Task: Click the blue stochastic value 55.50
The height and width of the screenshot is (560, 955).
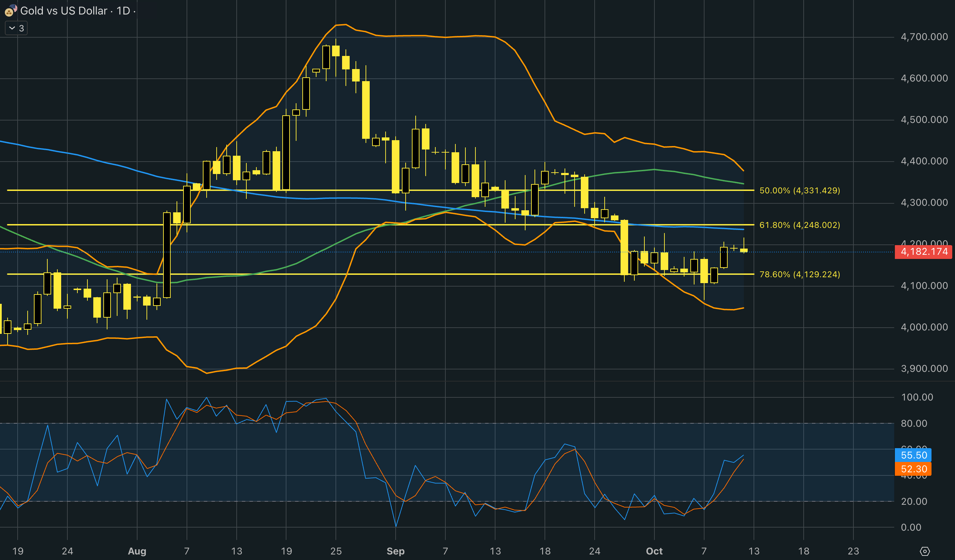Action: coord(913,455)
